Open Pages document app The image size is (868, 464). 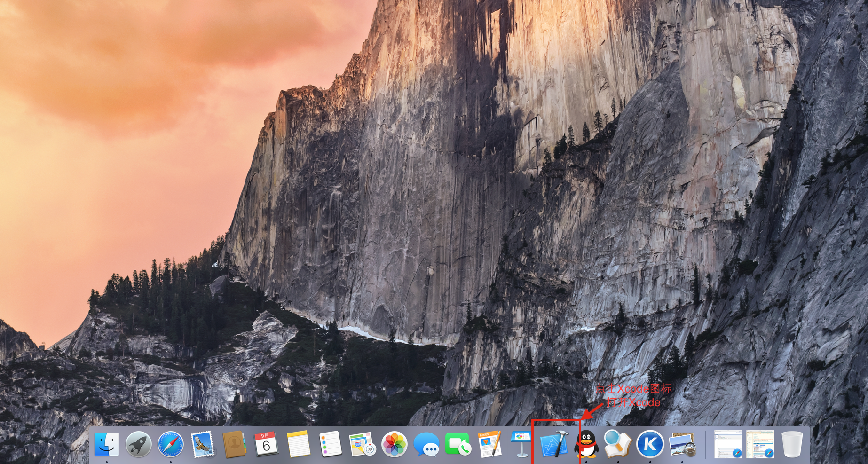click(x=490, y=444)
